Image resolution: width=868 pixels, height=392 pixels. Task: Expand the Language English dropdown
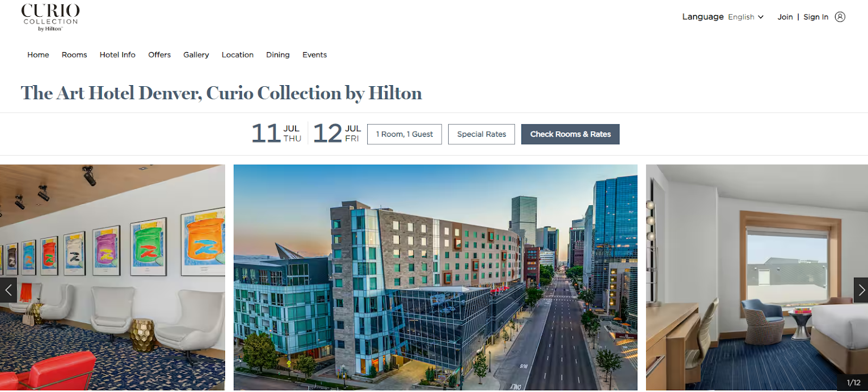[x=723, y=17]
